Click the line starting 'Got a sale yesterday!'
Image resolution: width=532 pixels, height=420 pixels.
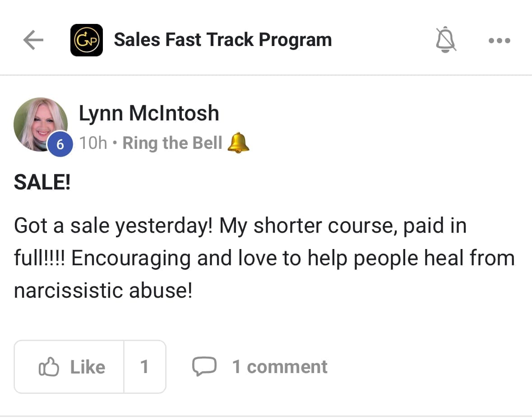tap(240, 226)
